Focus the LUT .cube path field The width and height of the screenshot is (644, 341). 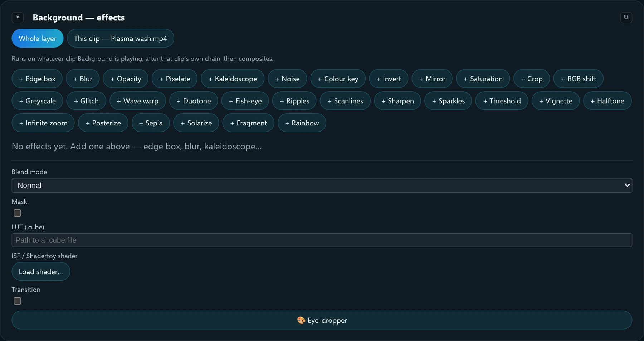322,240
